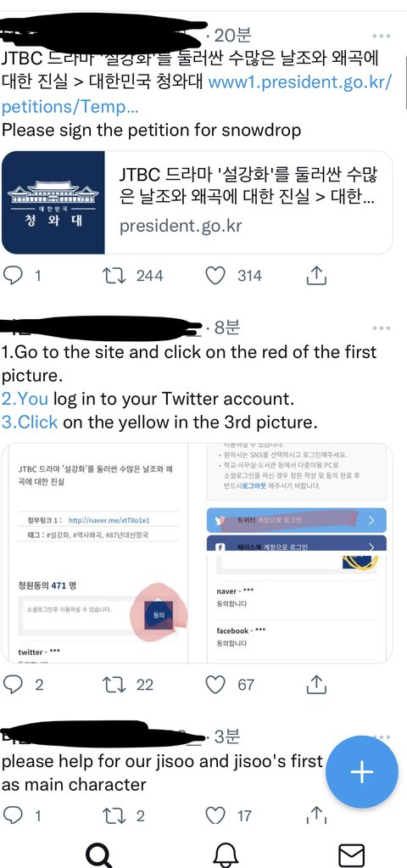Open the www1.president.go.kr petition link
407x868 pixels.
tap(198, 95)
